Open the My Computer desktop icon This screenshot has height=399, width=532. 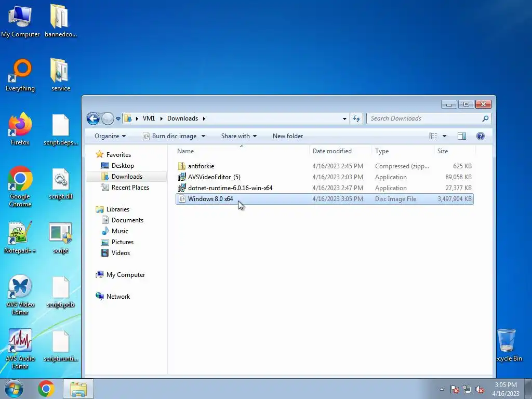pos(20,21)
